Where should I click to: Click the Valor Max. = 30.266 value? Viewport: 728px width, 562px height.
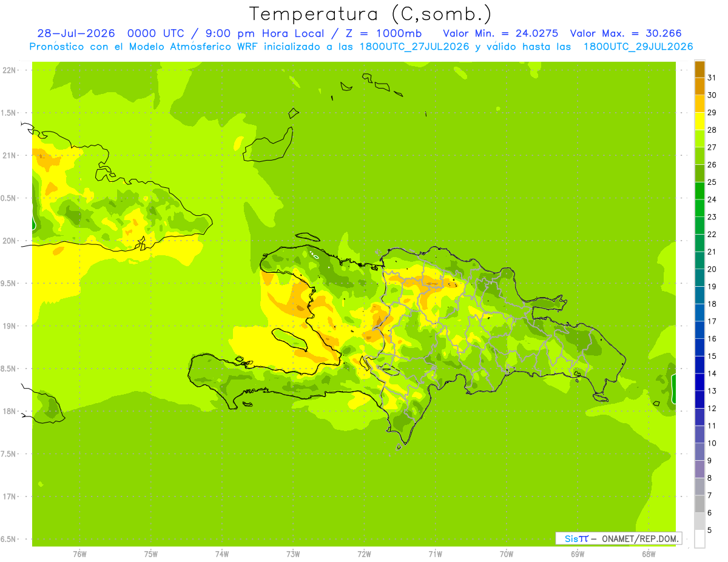coord(625,33)
